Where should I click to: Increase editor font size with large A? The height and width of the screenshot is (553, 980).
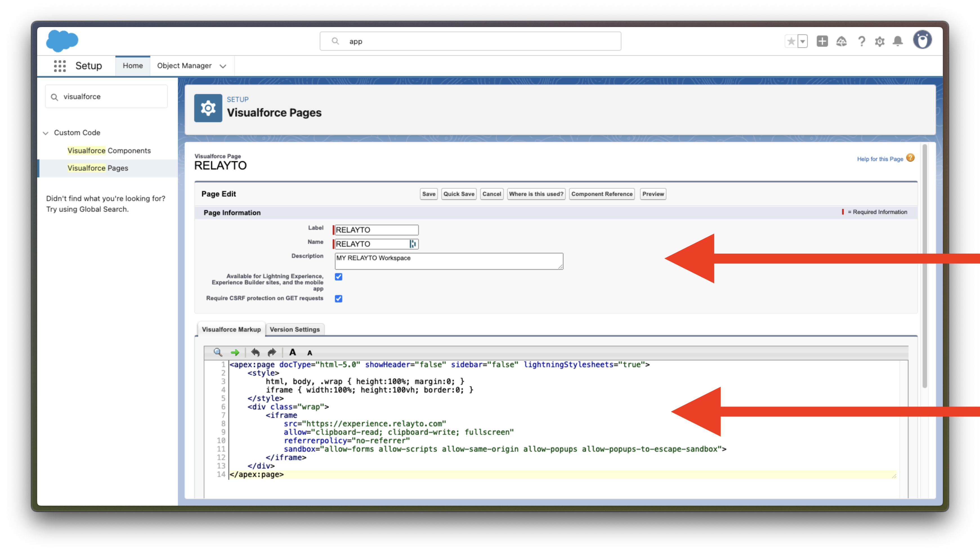[x=292, y=352]
